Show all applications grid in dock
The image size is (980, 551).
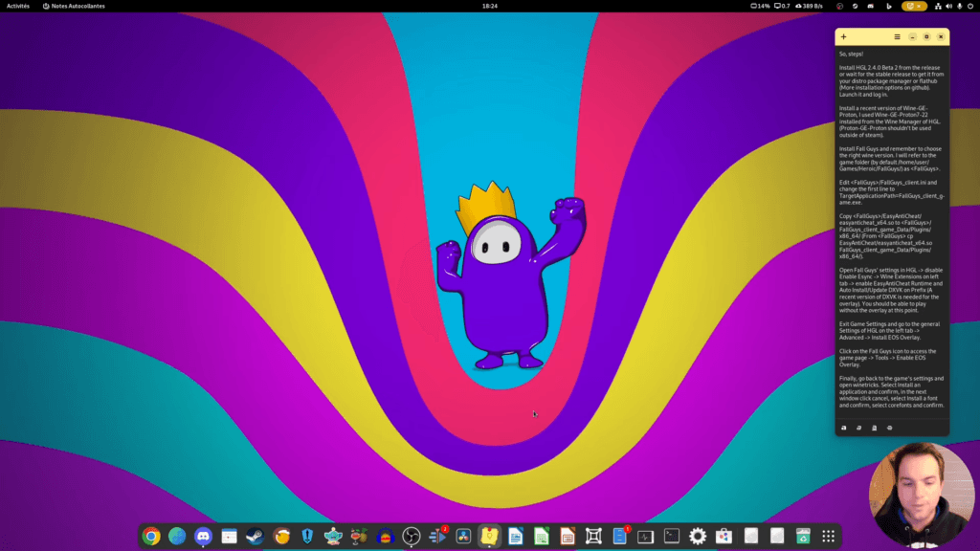coord(829,536)
